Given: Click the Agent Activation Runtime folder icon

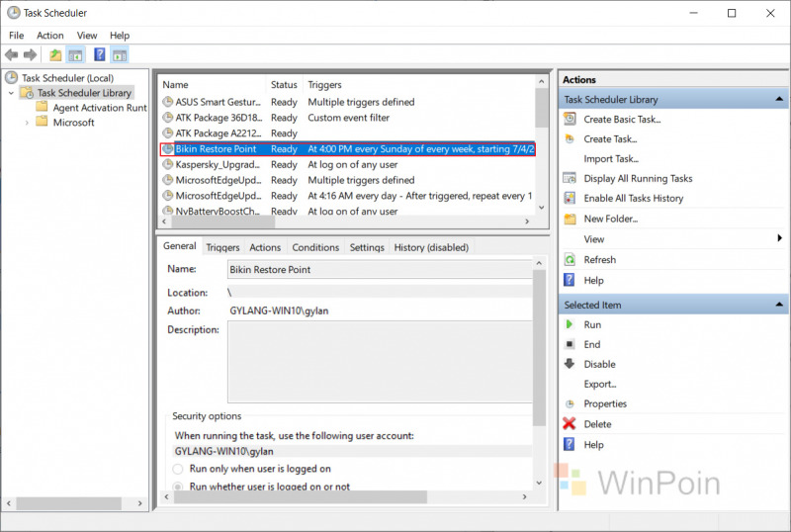Looking at the screenshot, I should (42, 107).
